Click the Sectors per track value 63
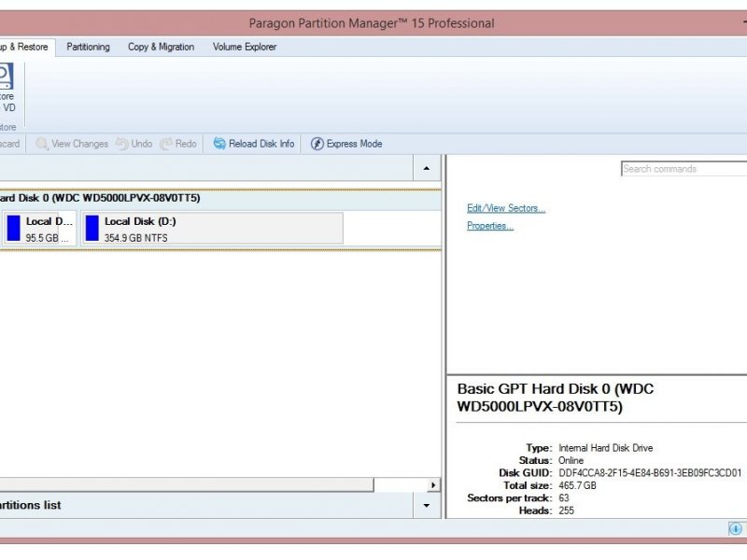 tap(564, 498)
